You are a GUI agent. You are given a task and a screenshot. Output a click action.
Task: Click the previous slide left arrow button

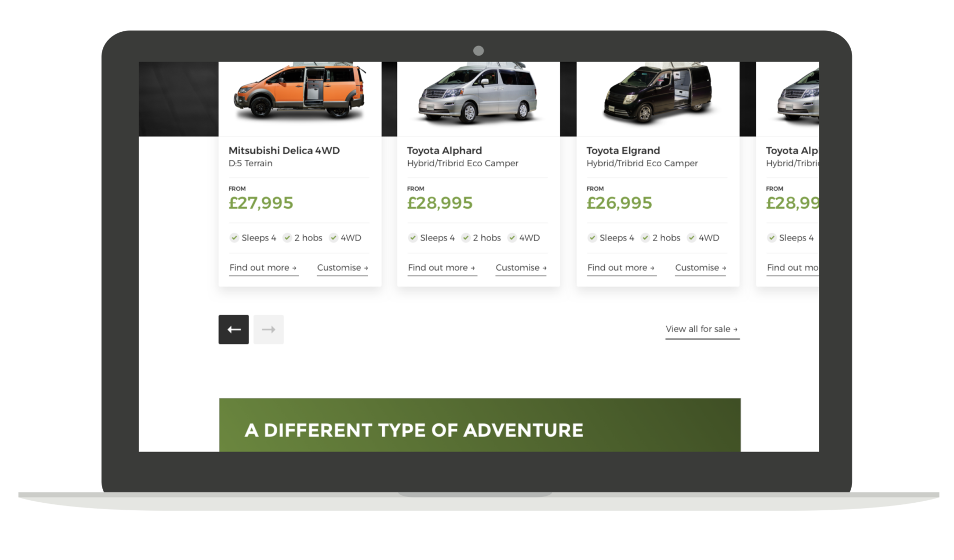point(234,330)
